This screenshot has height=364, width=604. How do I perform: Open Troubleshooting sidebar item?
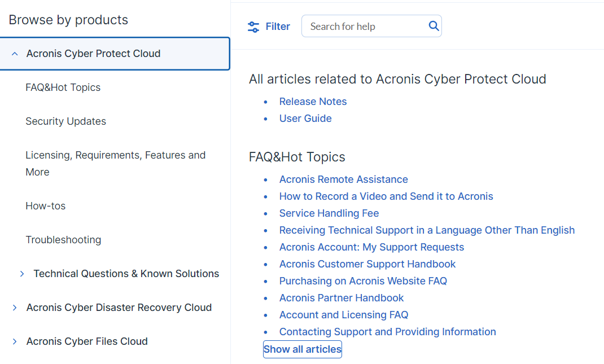63,240
